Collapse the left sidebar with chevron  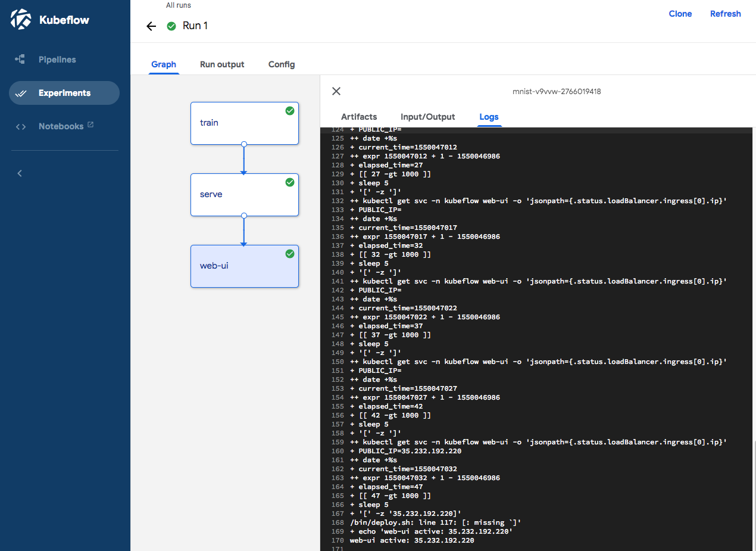point(20,173)
